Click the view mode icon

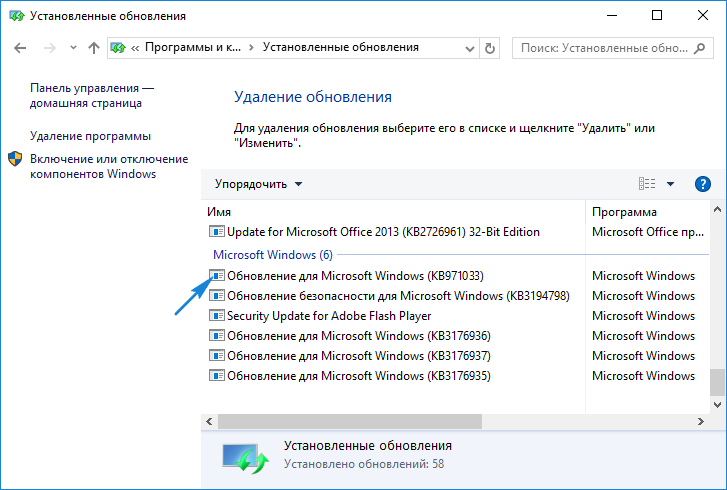(x=647, y=184)
